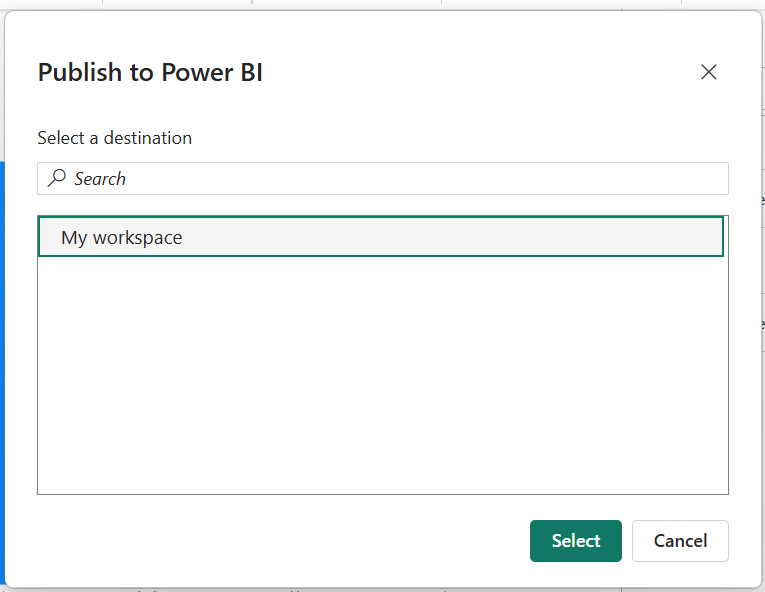Click the Search destination field
Viewport: 765px width, 592px height.
[383, 179]
